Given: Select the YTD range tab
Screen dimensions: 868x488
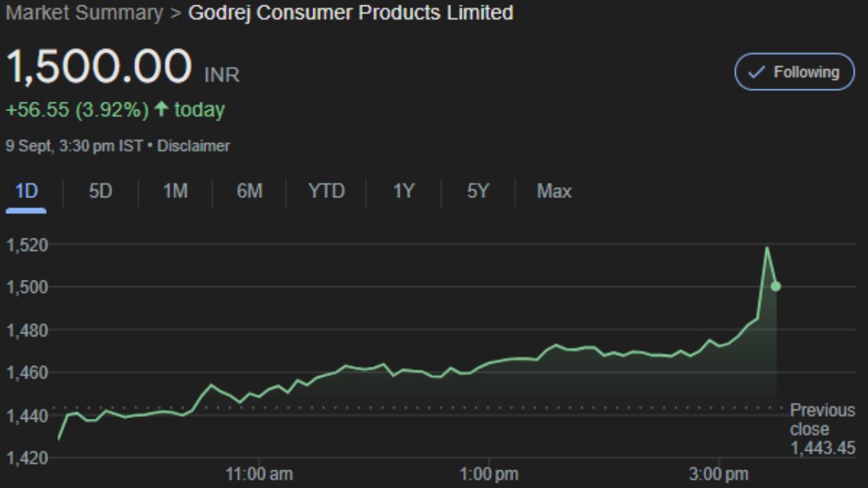Looking at the screenshot, I should pyautogui.click(x=327, y=192).
